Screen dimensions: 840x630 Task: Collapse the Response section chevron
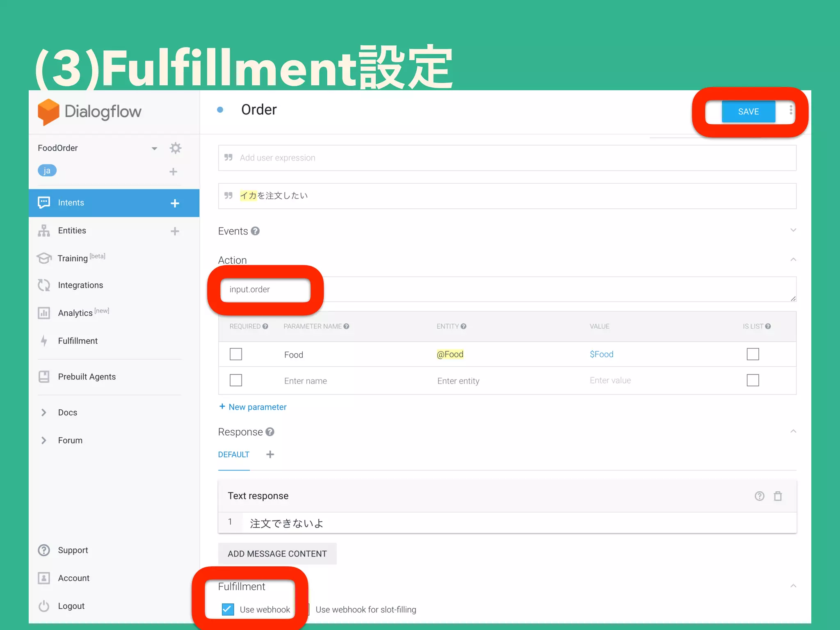(x=793, y=431)
